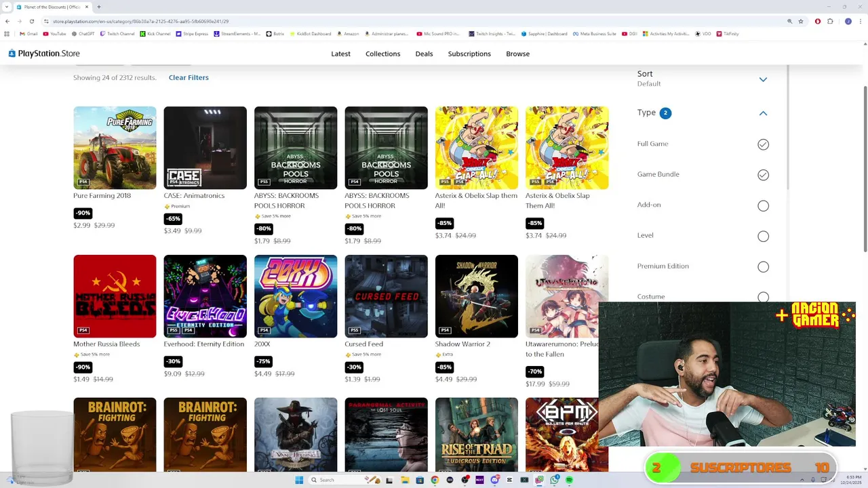Open the Cursed Feed cover thumbnail
The width and height of the screenshot is (868, 488).
pos(386,296)
